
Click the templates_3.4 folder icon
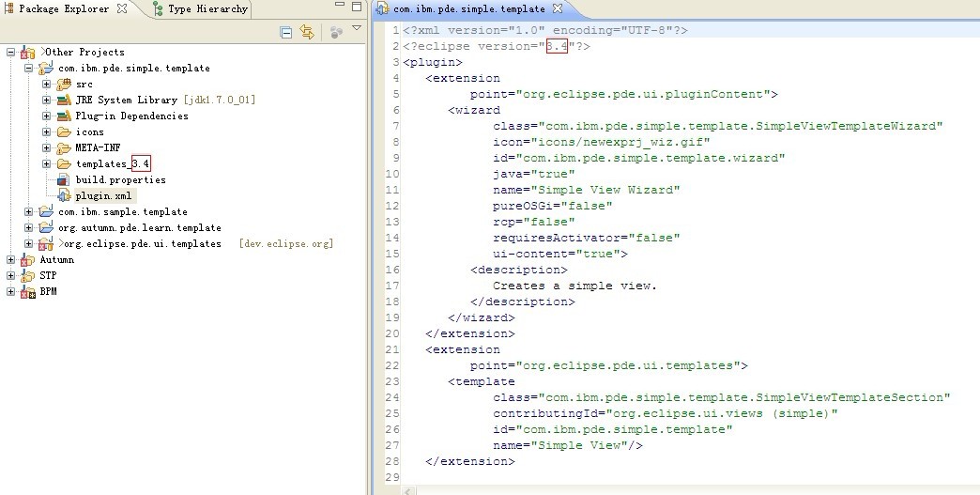pos(64,163)
